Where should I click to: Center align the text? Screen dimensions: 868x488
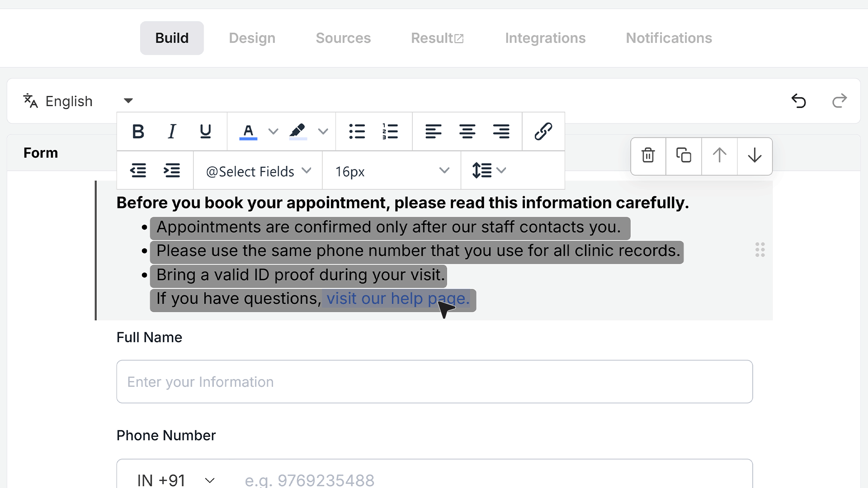click(467, 131)
